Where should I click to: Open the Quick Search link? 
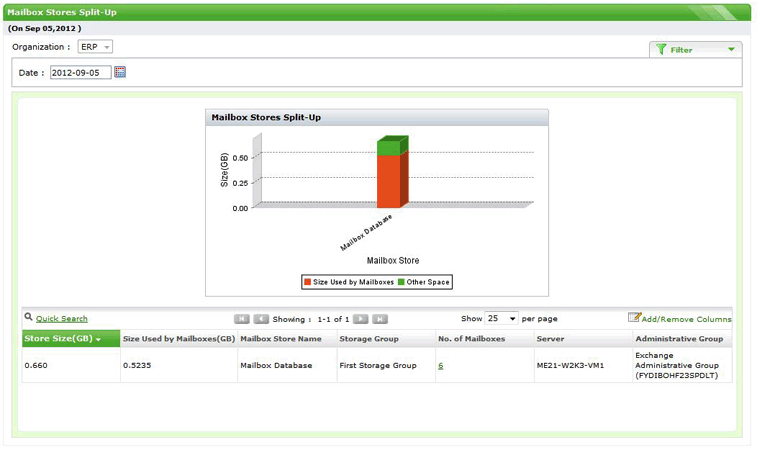[62, 319]
